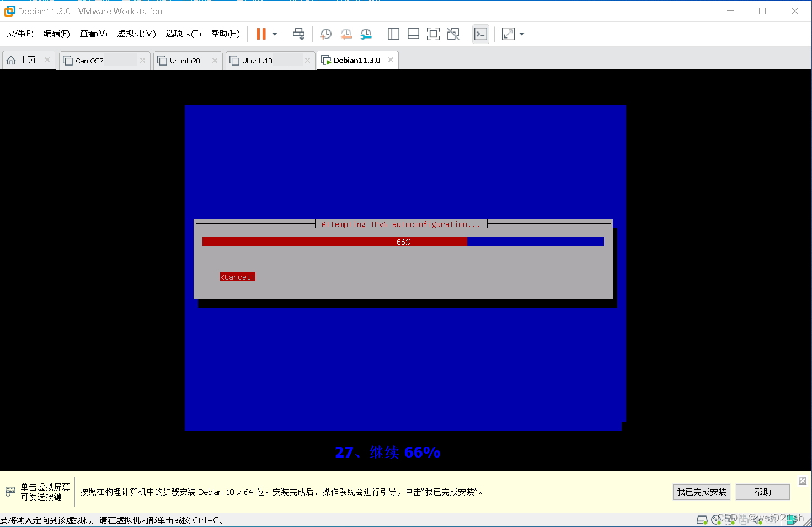
Task: Enter full screen mode icon
Action: (x=434, y=34)
